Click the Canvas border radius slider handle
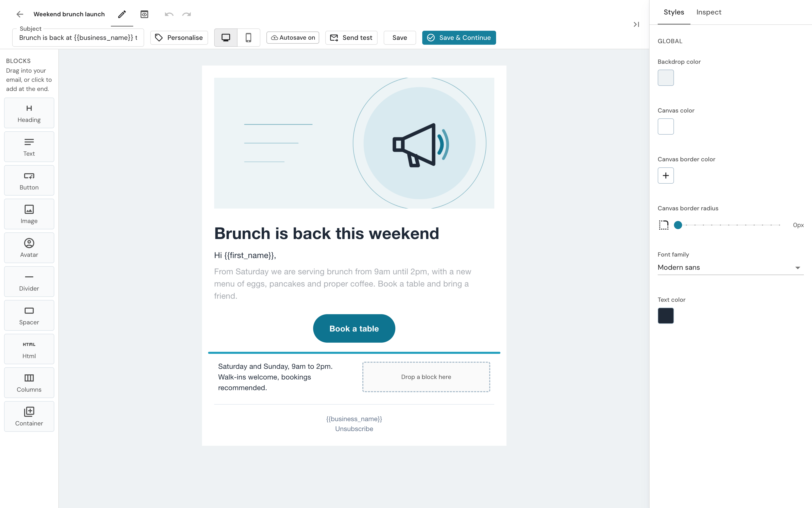 coord(678,225)
